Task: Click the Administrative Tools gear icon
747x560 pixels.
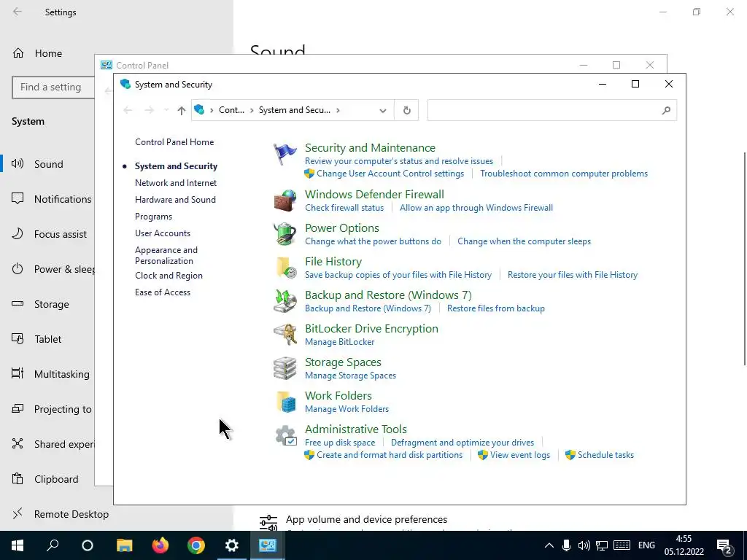Action: [285, 435]
